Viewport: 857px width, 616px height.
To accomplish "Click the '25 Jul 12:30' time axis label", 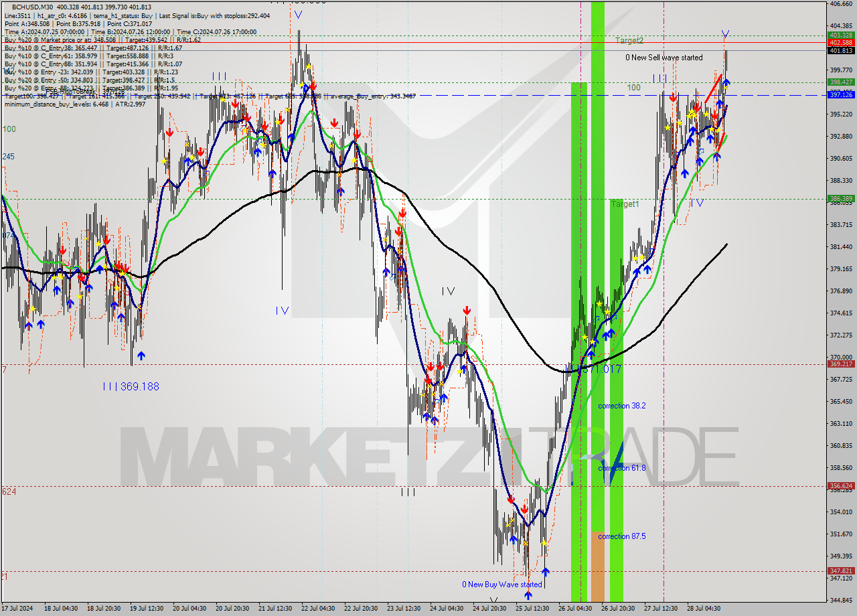I will pos(532,609).
